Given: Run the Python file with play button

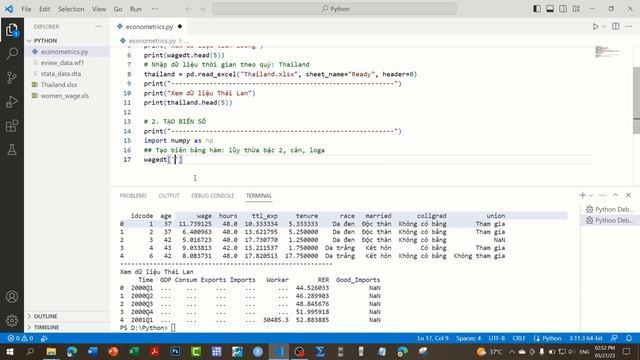Looking at the screenshot, I should 596,27.
